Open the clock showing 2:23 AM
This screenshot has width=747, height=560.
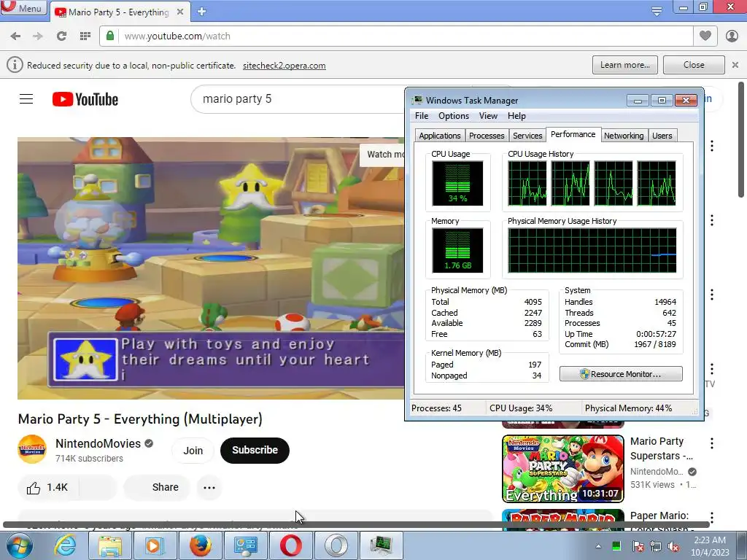click(x=710, y=545)
